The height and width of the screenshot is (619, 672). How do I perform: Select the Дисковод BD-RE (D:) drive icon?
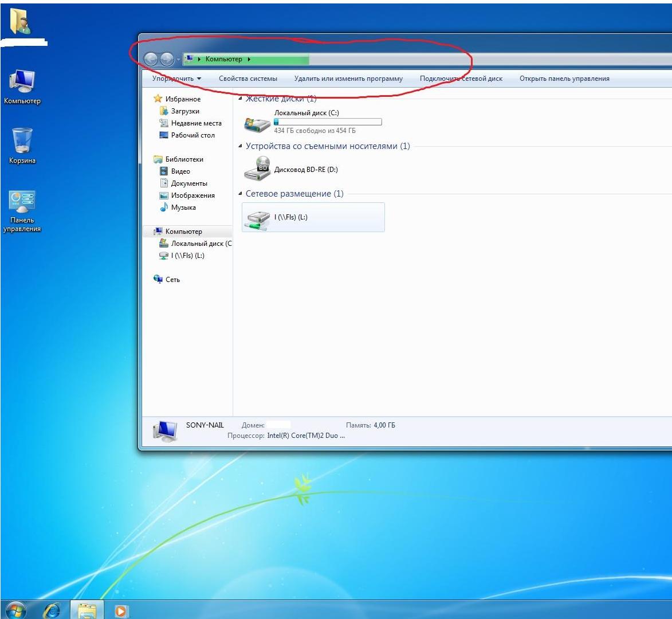[x=257, y=169]
